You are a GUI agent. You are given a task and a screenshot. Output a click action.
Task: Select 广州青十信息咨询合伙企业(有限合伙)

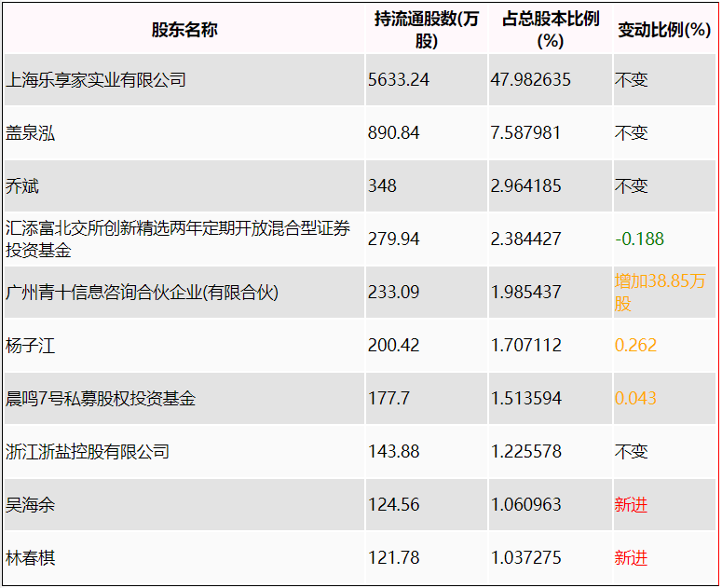142,293
